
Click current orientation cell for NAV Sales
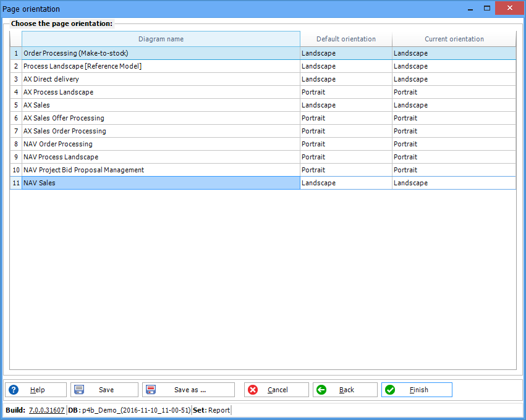pos(454,183)
